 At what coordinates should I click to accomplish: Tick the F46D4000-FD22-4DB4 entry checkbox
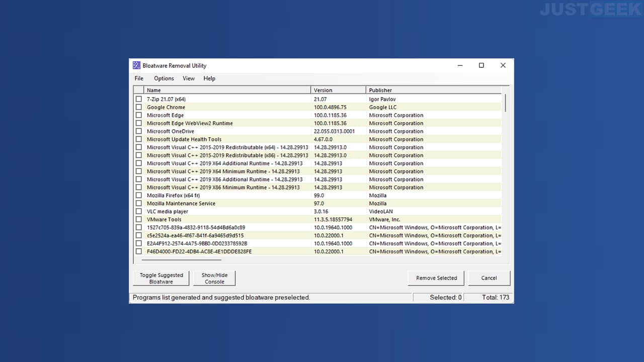point(139,252)
